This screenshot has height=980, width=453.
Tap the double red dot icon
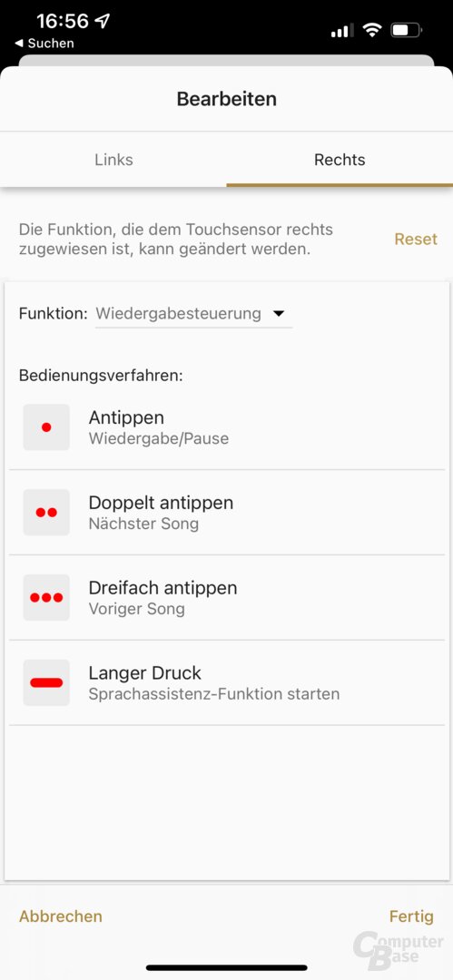click(x=46, y=513)
